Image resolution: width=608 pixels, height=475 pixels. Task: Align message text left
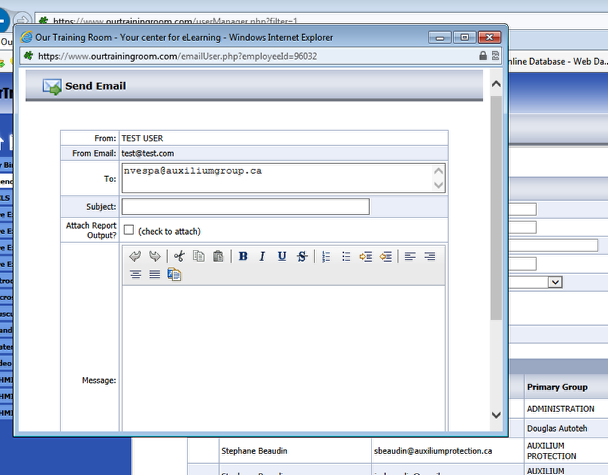point(409,256)
